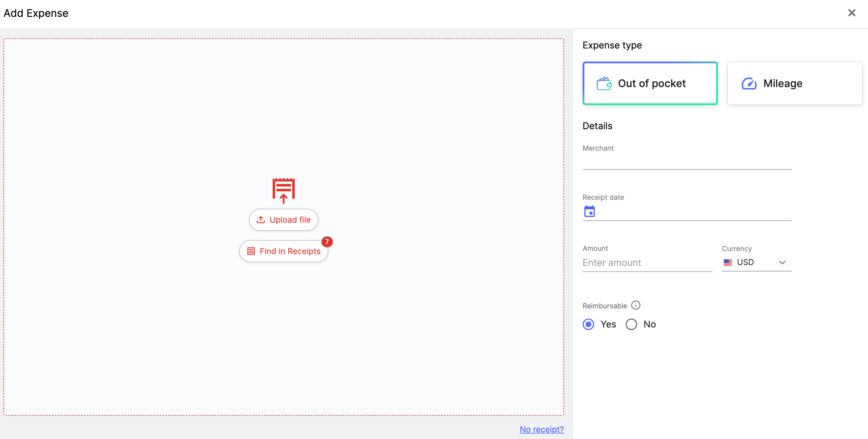Click the Merchant input field
Viewport: 868px width, 439px height.
pos(687,162)
